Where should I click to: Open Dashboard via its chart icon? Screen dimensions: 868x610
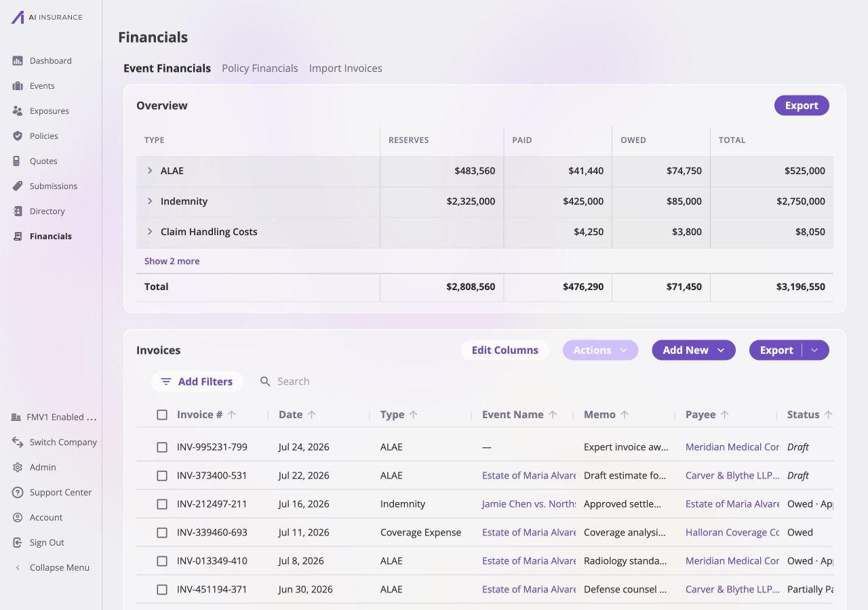click(x=18, y=61)
